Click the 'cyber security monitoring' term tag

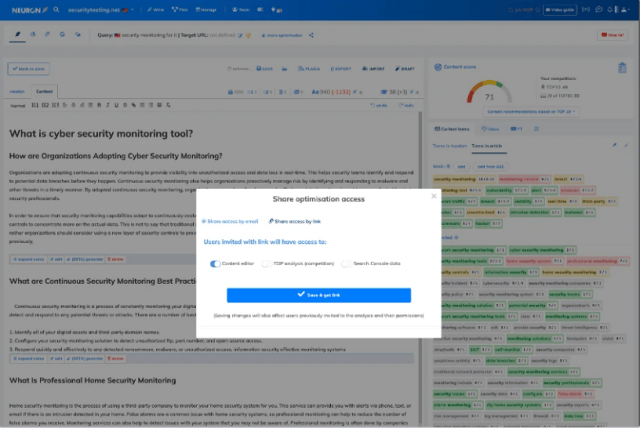coord(542,250)
